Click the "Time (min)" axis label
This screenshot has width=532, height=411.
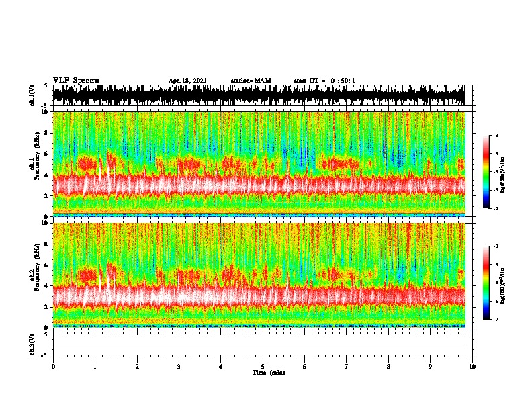click(269, 373)
